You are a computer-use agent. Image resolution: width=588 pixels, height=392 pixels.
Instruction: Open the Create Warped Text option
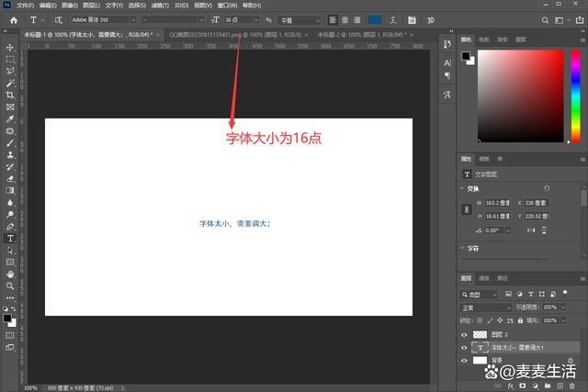click(x=392, y=20)
